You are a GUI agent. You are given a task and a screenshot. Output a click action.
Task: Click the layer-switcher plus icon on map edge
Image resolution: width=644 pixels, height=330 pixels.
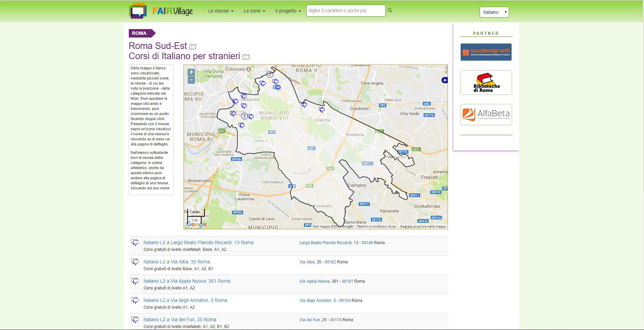(x=445, y=80)
